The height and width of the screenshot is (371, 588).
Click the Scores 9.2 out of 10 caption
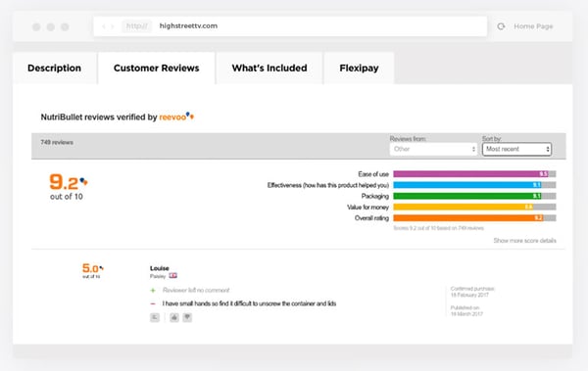click(x=438, y=228)
